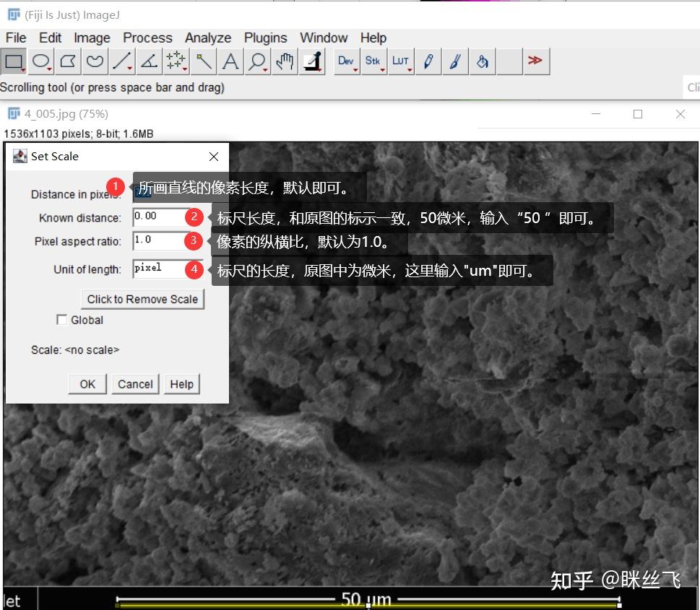
Task: Close the Set Scale dialog
Action: click(214, 157)
